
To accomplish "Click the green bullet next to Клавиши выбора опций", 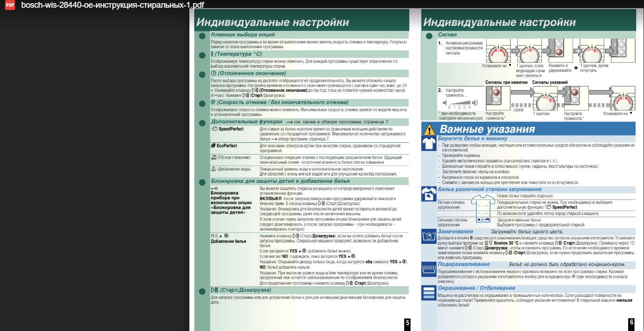I will click(202, 35).
